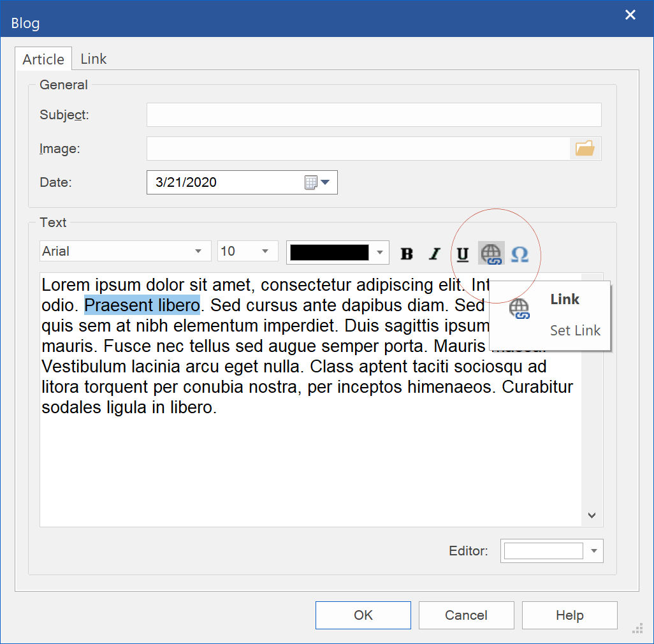Click into the Image path field
Screen dimensions: 654x644
(x=358, y=149)
